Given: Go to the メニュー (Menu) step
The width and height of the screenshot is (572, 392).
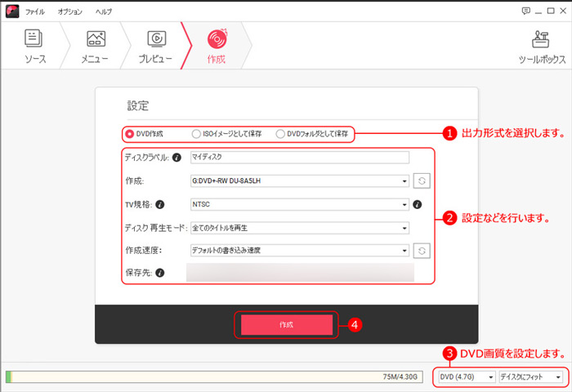Looking at the screenshot, I should coord(96,47).
